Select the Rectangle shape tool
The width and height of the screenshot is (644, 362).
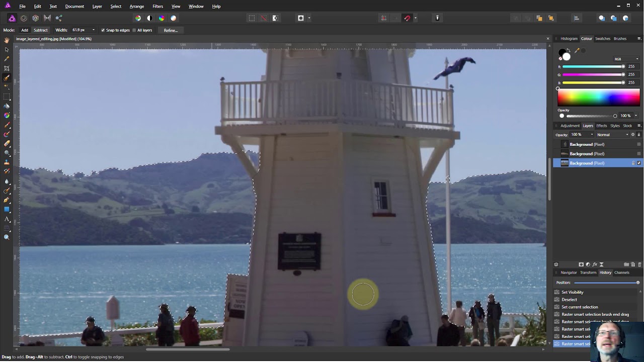pyautogui.click(x=7, y=209)
